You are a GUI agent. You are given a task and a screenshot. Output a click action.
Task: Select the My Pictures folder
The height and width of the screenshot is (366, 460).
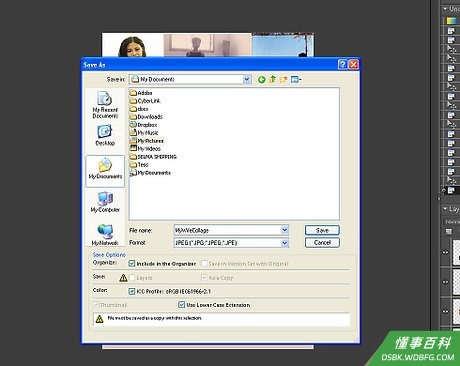147,141
